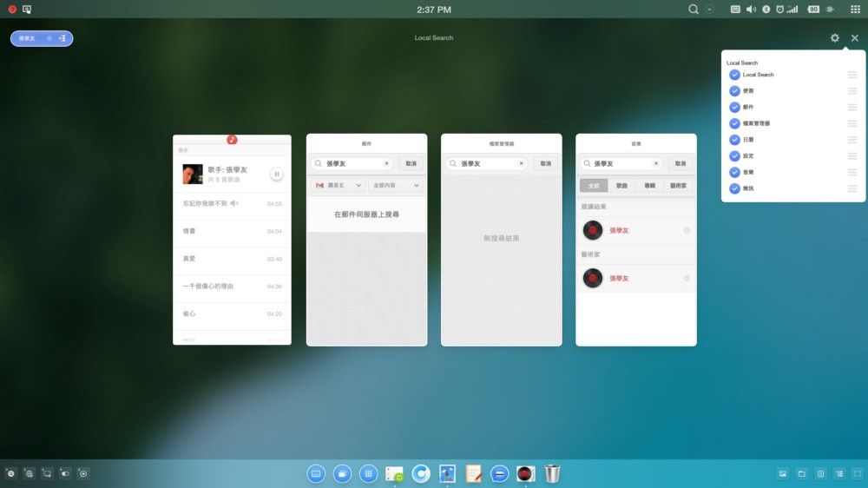Click the red music note icon above music card
Screen dimensions: 868x488
pyautogui.click(x=232, y=139)
